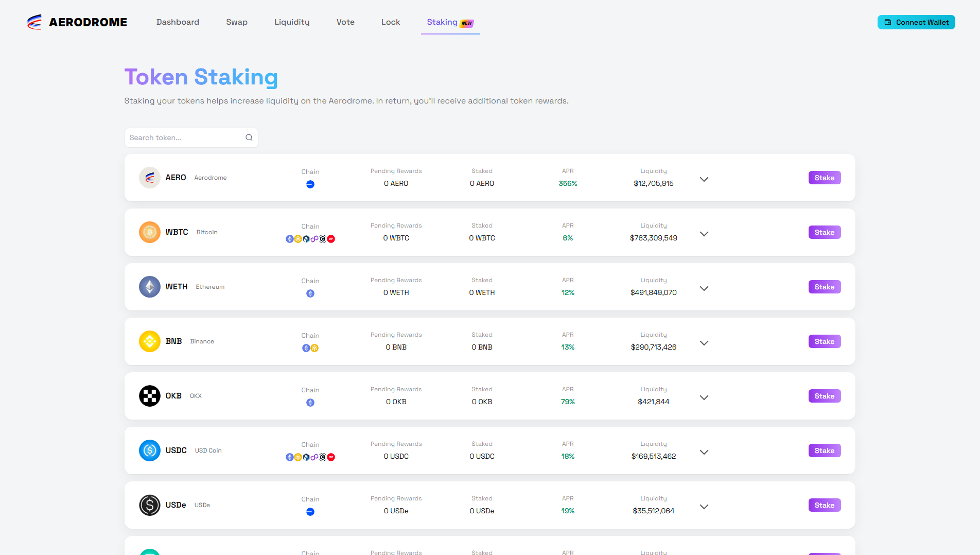This screenshot has width=980, height=555.
Task: Click the Ethereum chain icon in the OKB row
Action: coord(310,403)
